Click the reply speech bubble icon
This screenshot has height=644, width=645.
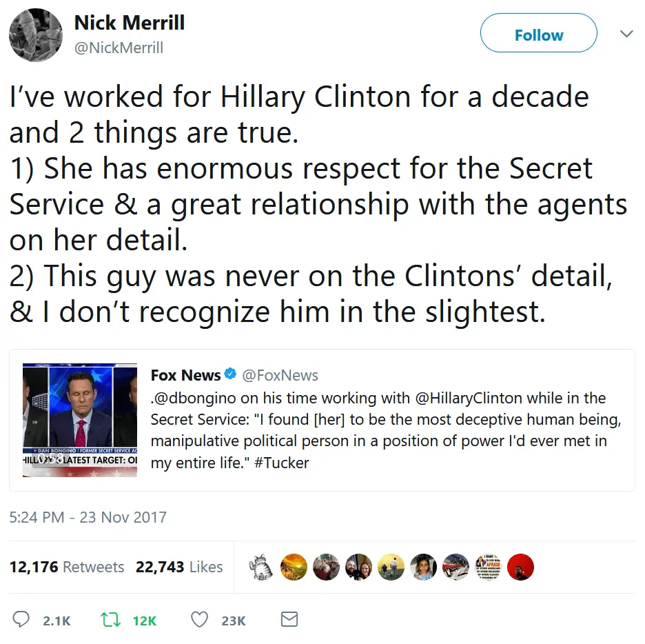(21, 620)
